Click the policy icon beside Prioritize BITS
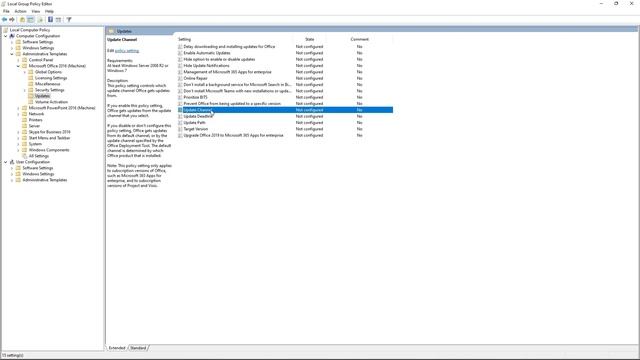 [180, 98]
